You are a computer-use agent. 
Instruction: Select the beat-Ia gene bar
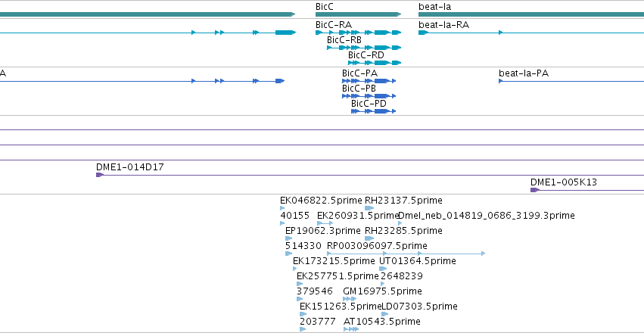pyautogui.click(x=531, y=15)
